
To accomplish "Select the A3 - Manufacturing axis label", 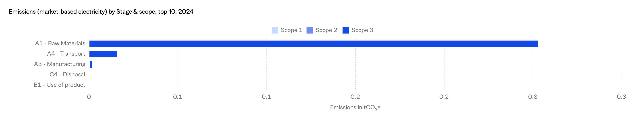I will [60, 64].
